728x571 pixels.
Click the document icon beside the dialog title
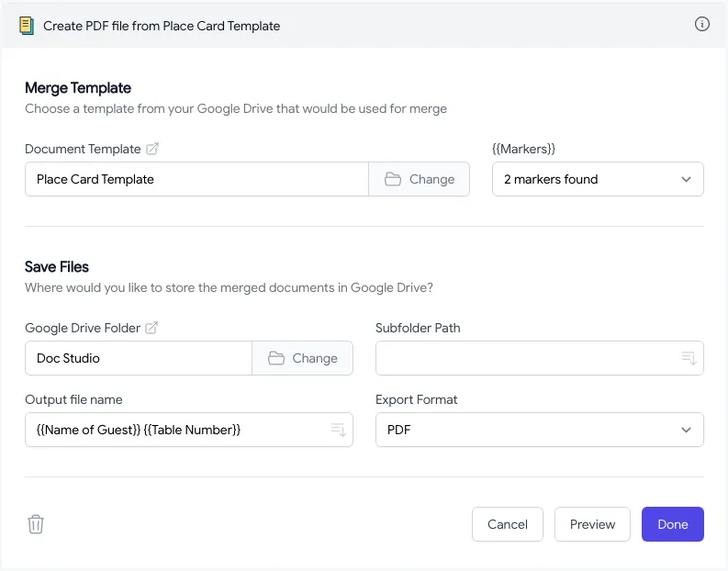pos(27,26)
